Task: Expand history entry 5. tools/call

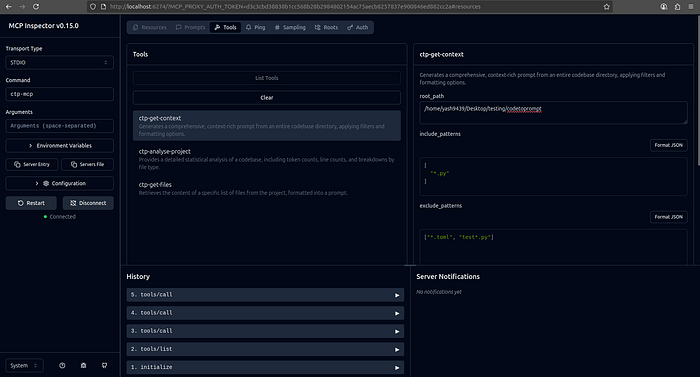Action: click(265, 295)
